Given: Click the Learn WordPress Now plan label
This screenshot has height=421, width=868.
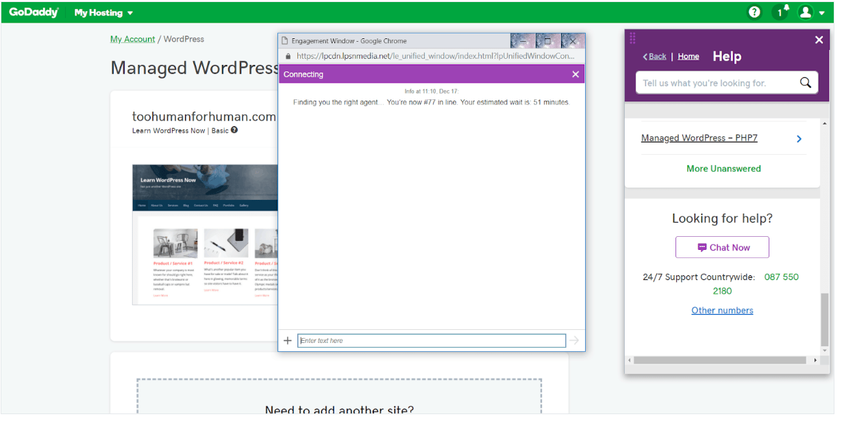Looking at the screenshot, I should tap(169, 130).
